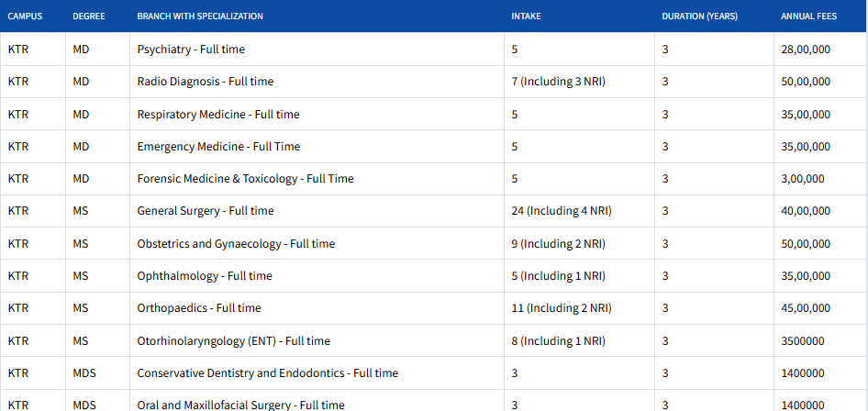Click the CAMPUS column header
Screen dimensions: 868x411
(25, 17)
